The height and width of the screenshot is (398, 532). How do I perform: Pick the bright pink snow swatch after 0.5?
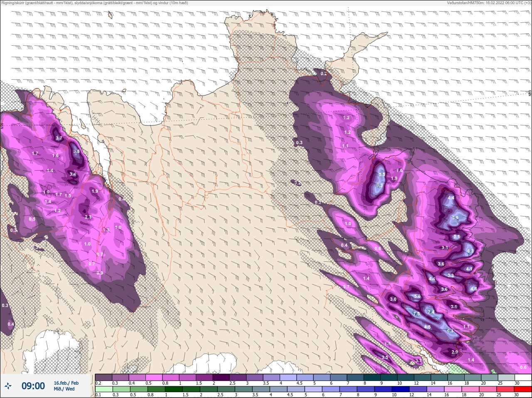click(x=154, y=377)
